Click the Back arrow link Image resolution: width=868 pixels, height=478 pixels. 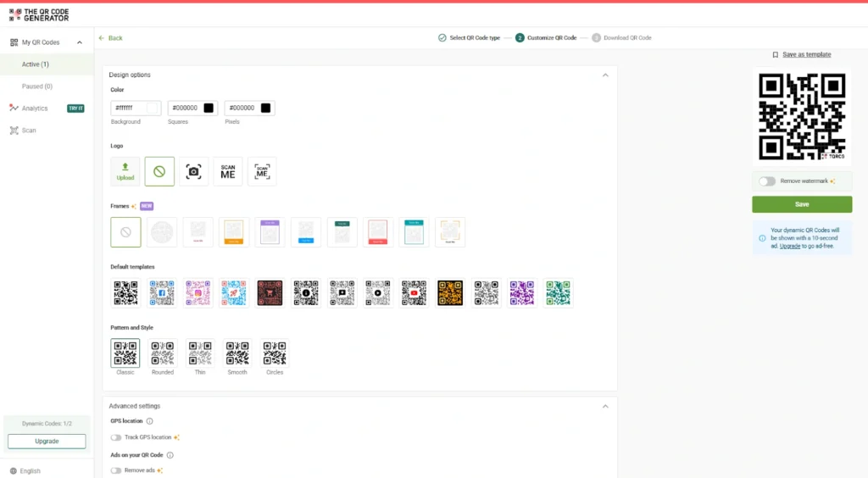coord(110,38)
